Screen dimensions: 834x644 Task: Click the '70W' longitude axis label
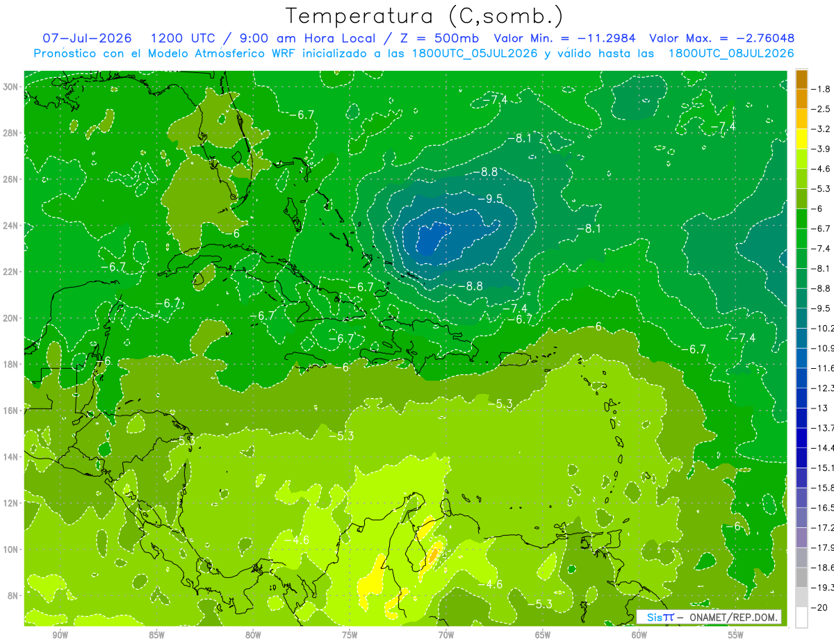click(x=446, y=635)
